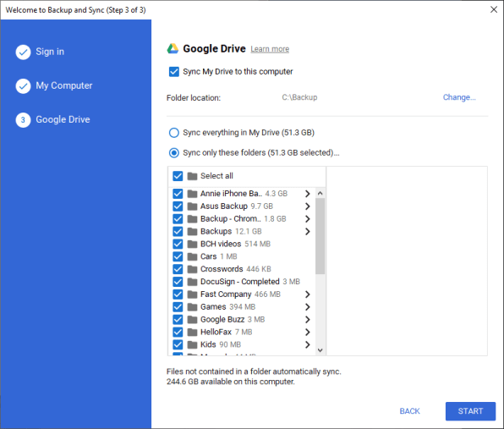Click the scroll up arrow in folder list
The image size is (504, 429).
click(320, 193)
